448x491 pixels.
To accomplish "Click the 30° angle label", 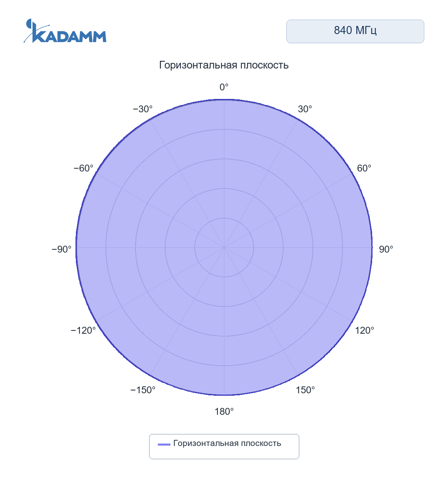I will [305, 109].
